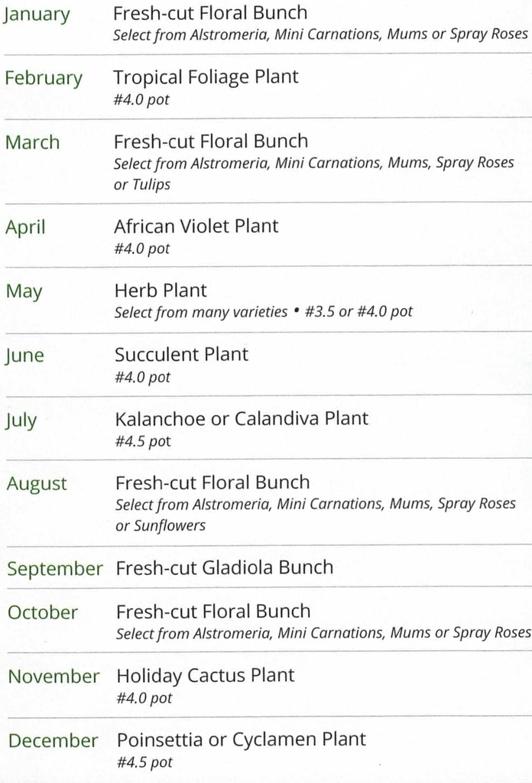Click Poinsettia or Cyclamen Plant title
Screen dimensions: 532x783
click(x=241, y=739)
